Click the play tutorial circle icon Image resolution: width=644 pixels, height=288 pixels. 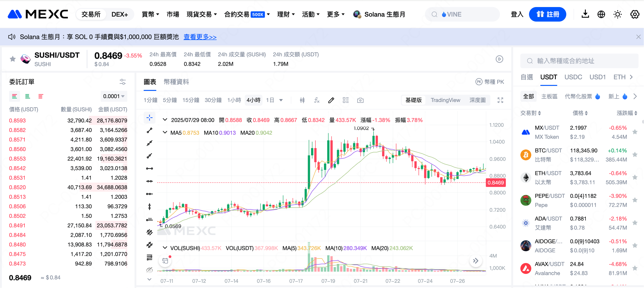click(499, 59)
